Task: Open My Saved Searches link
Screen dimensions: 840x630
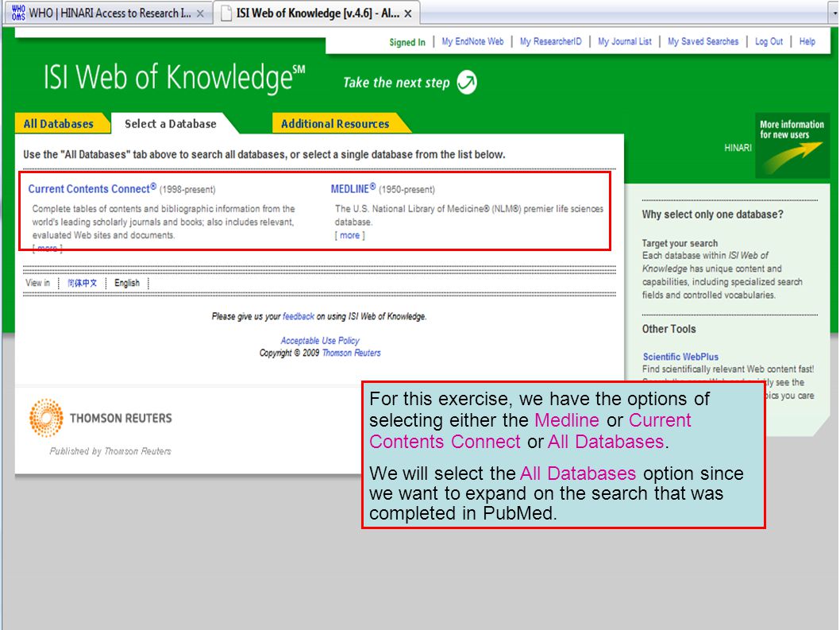Action: 703,42
